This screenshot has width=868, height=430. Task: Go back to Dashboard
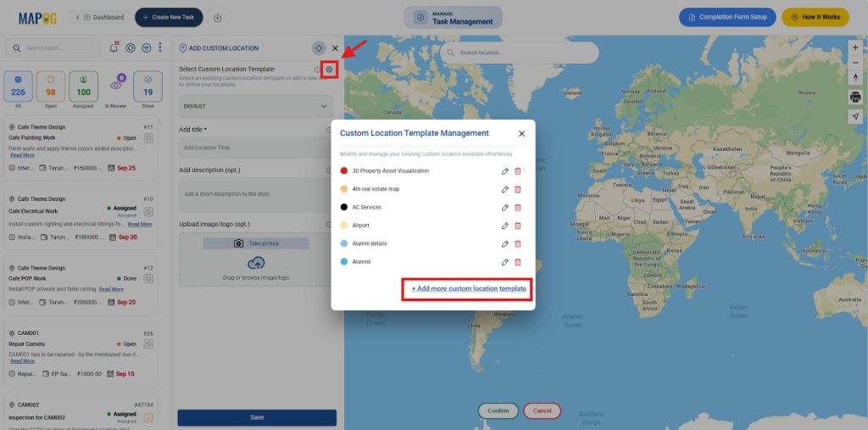(x=100, y=17)
